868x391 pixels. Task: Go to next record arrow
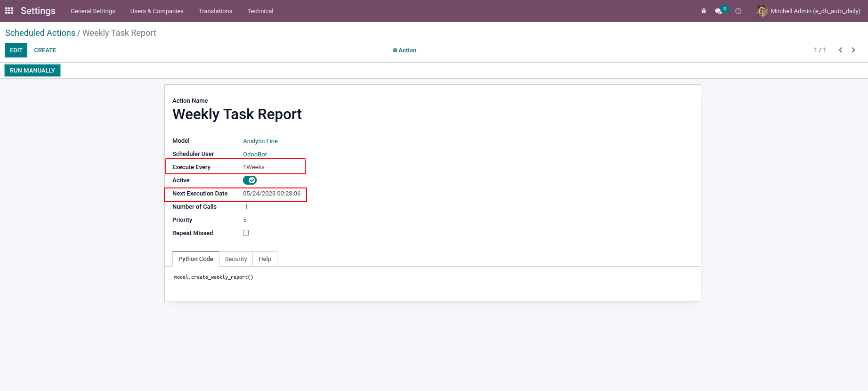tap(853, 50)
